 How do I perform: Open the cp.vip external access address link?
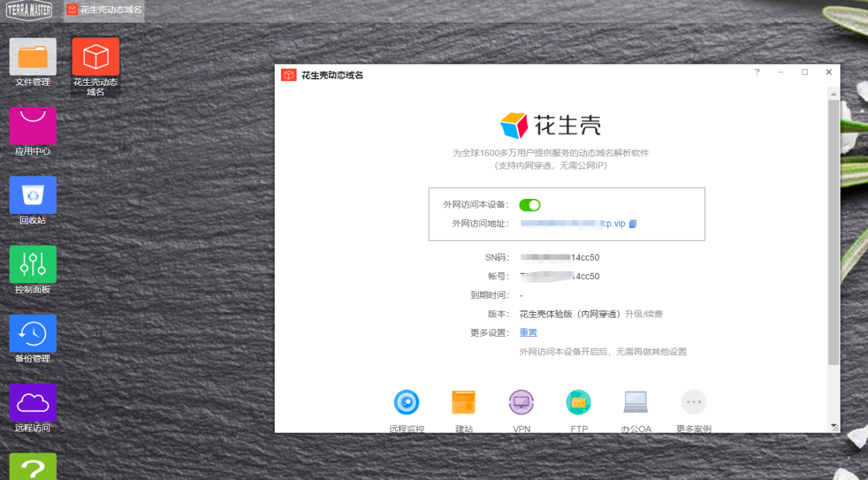coord(573,224)
